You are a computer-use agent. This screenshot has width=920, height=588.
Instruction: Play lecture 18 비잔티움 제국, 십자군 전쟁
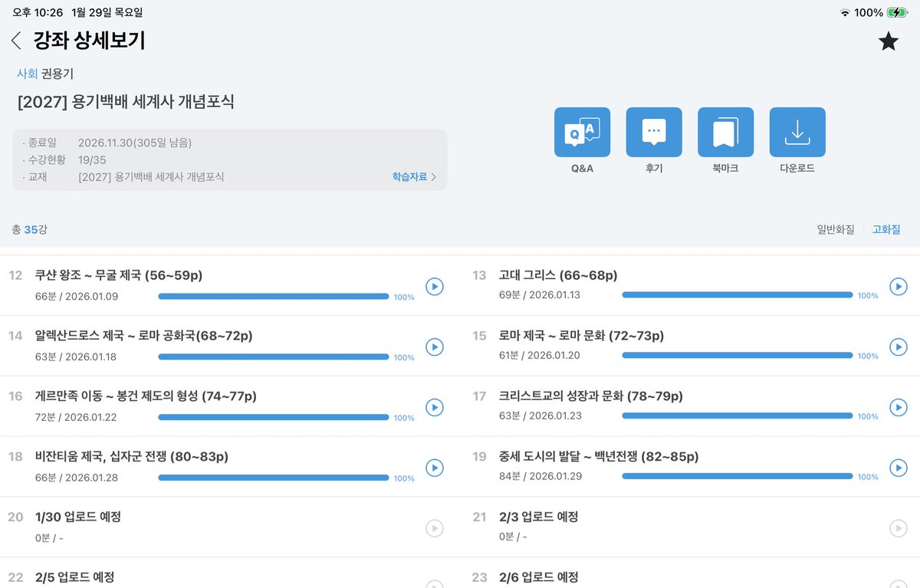tap(435, 468)
